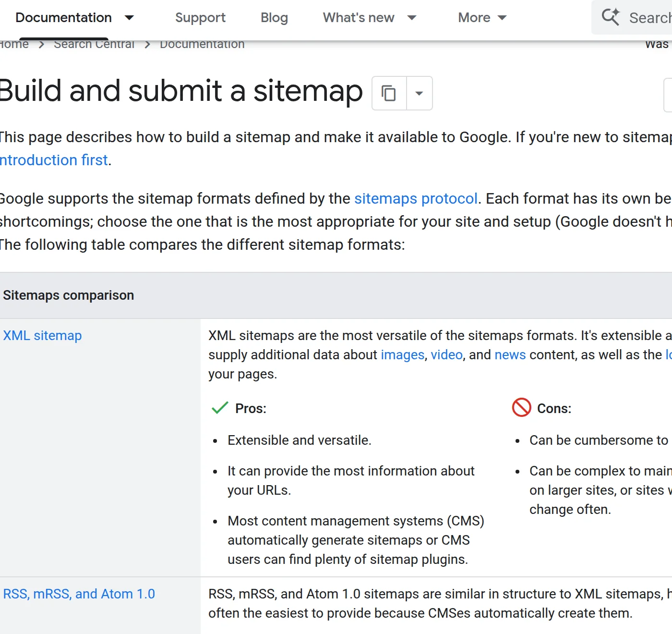Open the video link
The width and height of the screenshot is (672, 634).
[x=447, y=354]
